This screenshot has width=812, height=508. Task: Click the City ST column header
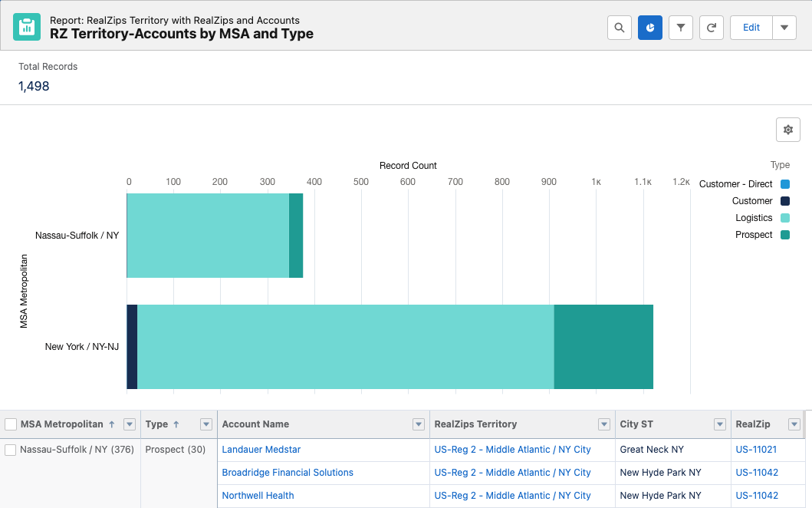click(x=636, y=424)
